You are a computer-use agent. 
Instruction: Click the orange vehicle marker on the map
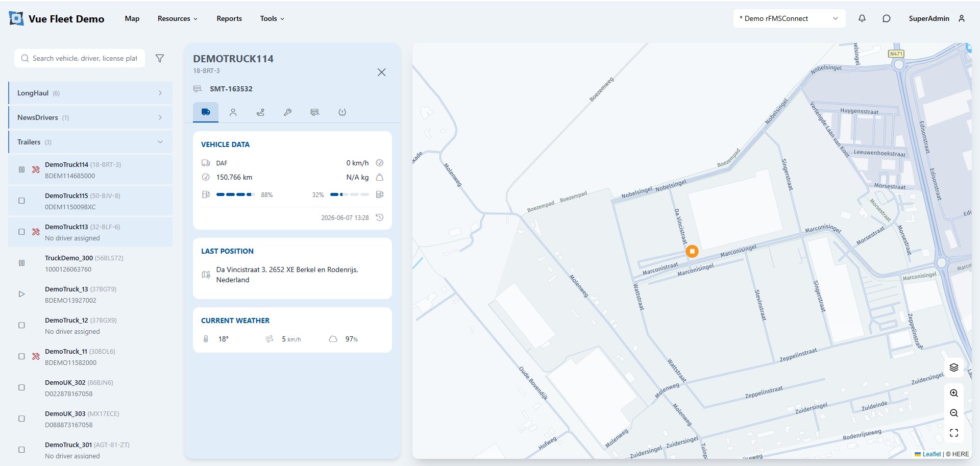pos(692,251)
